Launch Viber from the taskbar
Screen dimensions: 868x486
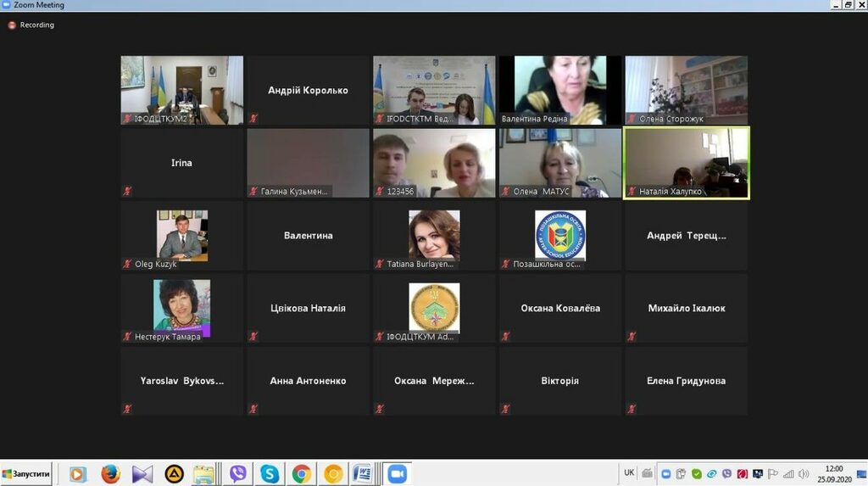[x=237, y=473]
